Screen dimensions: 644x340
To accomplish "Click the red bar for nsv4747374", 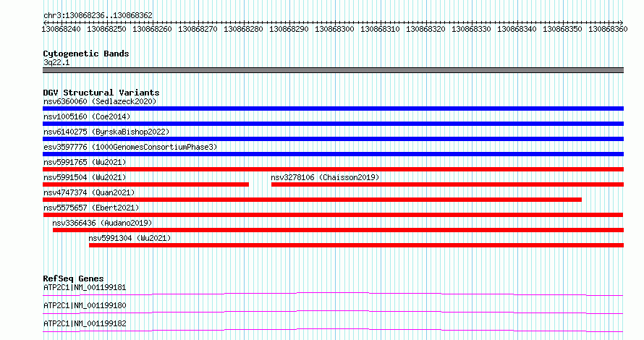I will [x=312, y=200].
